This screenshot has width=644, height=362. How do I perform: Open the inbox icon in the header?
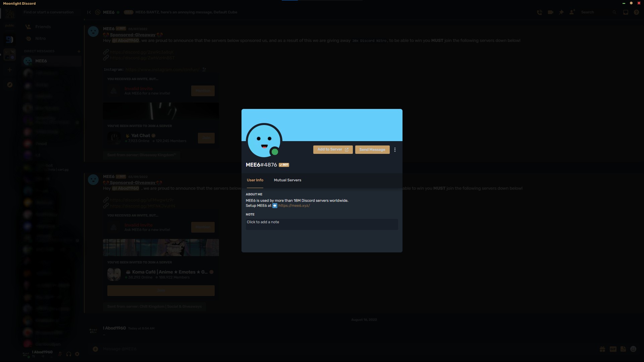(626, 12)
